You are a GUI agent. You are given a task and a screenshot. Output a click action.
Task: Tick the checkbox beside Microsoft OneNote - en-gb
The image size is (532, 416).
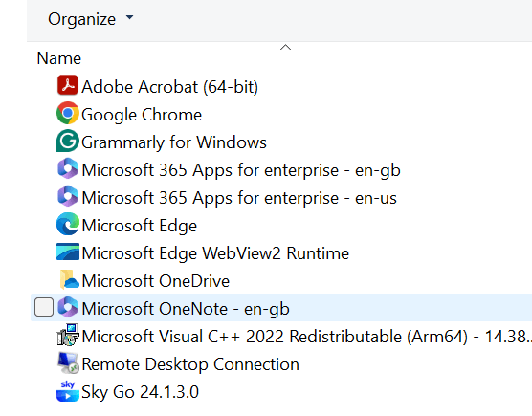point(44,307)
